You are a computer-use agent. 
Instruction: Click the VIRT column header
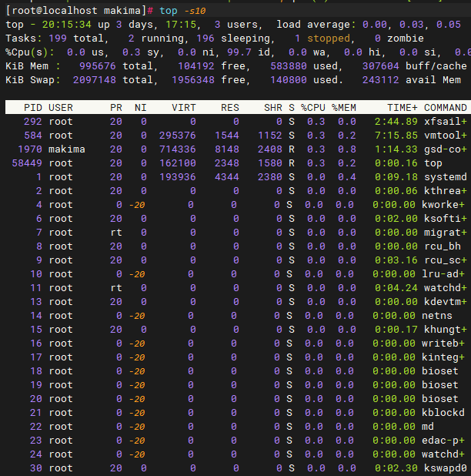(x=184, y=108)
